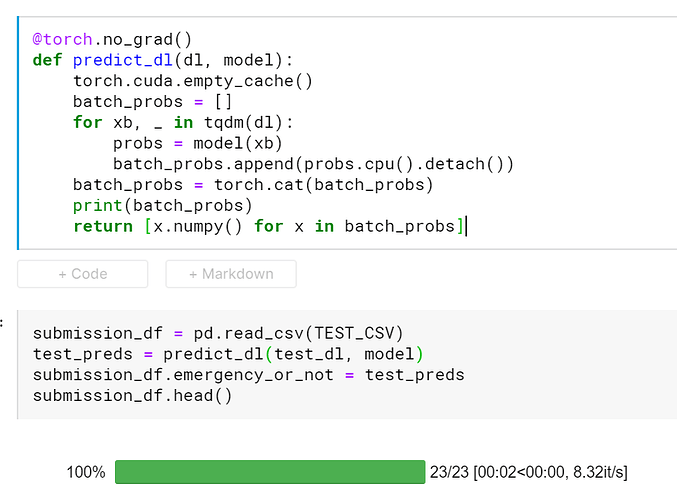This screenshot has height=500, width=677.
Task: Click the 100% progress label
Action: [84, 472]
